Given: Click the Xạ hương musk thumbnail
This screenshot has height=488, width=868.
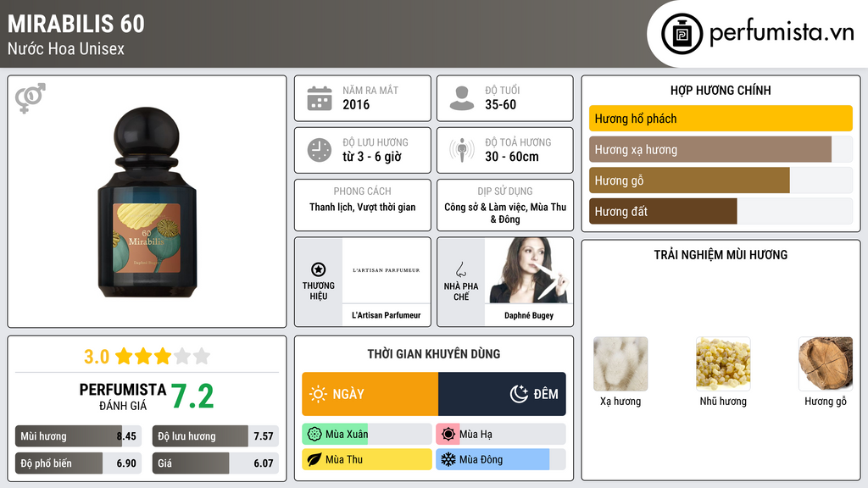Looking at the screenshot, I should click(620, 364).
